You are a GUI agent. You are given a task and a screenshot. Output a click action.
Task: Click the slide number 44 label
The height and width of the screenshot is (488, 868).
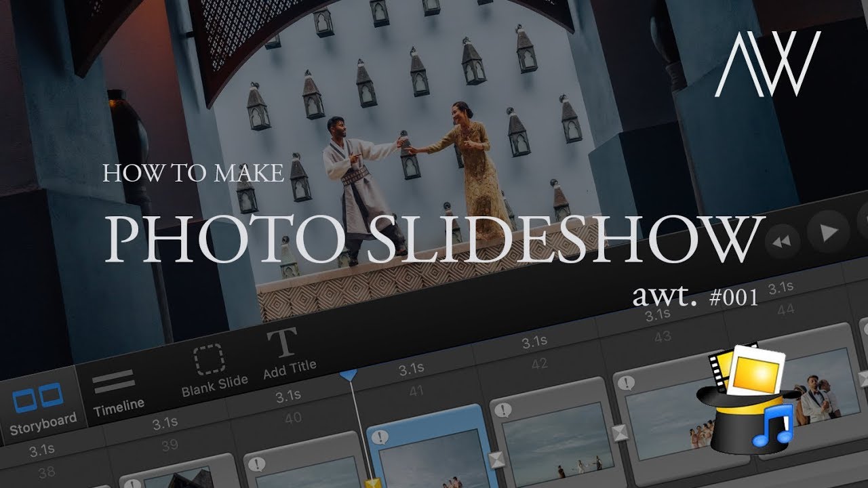(x=786, y=310)
